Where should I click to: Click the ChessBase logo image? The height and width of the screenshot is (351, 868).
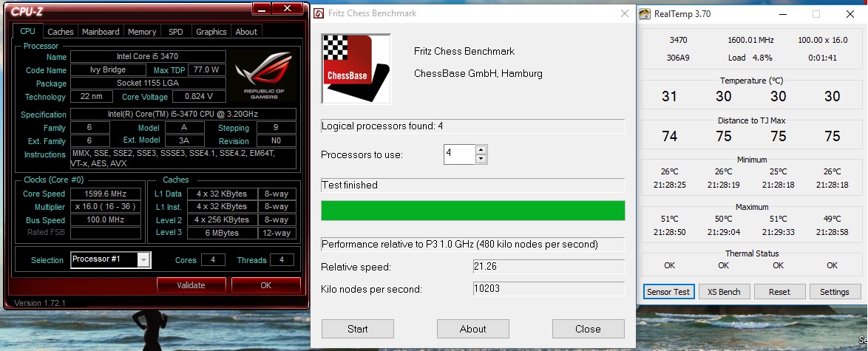point(356,69)
